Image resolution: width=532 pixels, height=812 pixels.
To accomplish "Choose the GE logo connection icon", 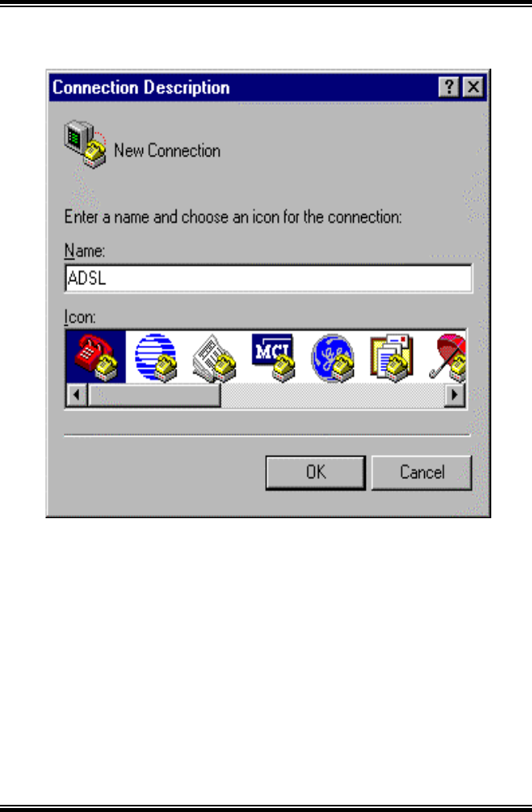I will click(333, 358).
